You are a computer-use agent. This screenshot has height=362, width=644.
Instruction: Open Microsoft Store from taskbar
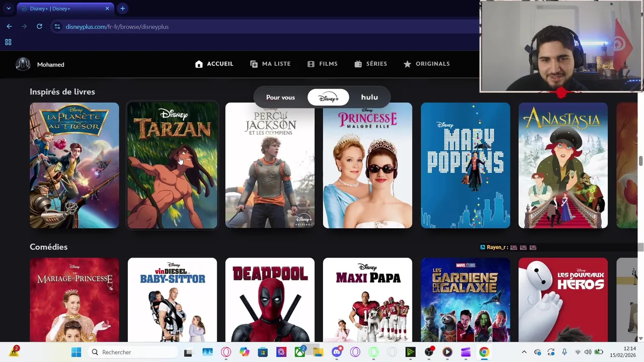pyautogui.click(x=263, y=352)
